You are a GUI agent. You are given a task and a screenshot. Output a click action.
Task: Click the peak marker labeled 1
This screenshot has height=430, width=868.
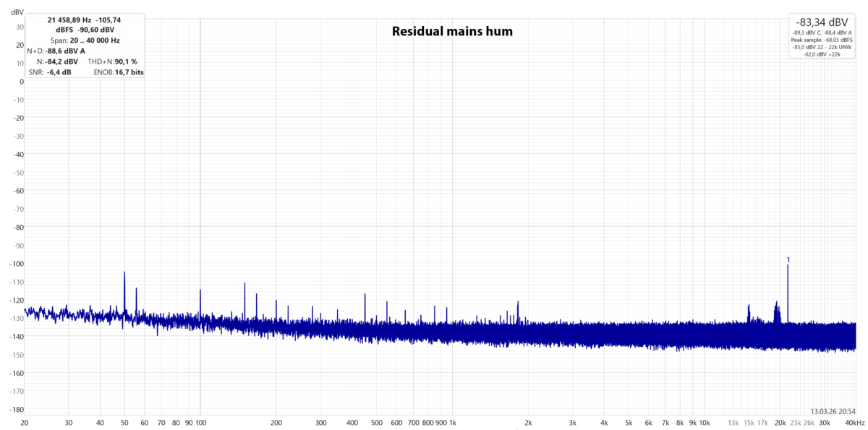click(x=788, y=258)
